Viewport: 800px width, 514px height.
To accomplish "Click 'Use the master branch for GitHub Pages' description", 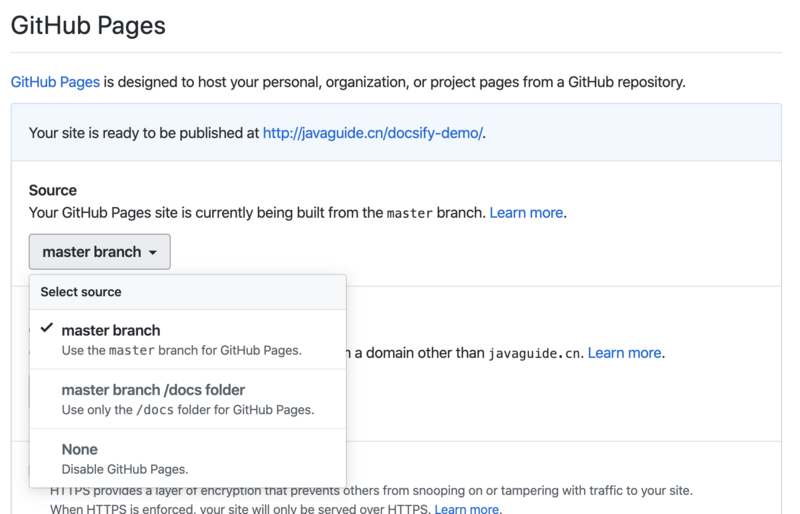I will 181,350.
